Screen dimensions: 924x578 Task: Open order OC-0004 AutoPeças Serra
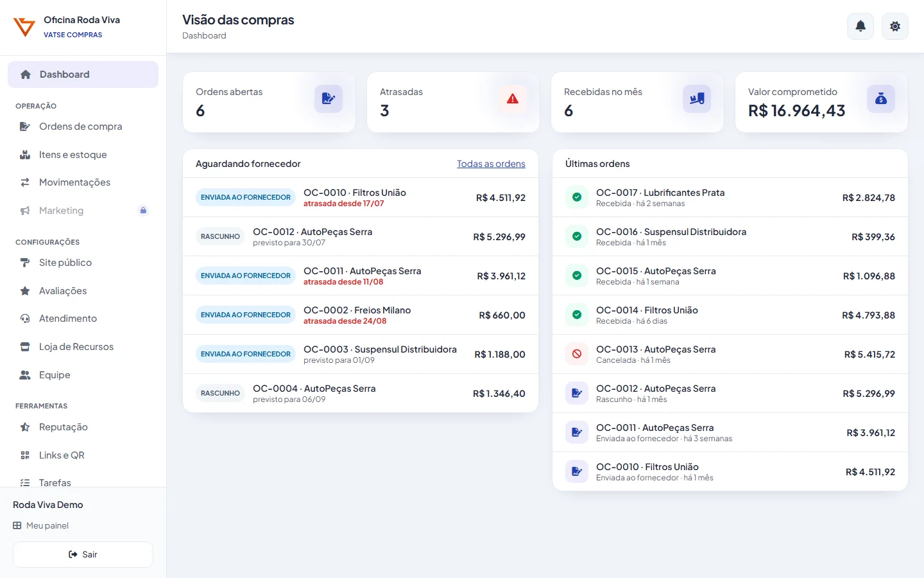361,393
